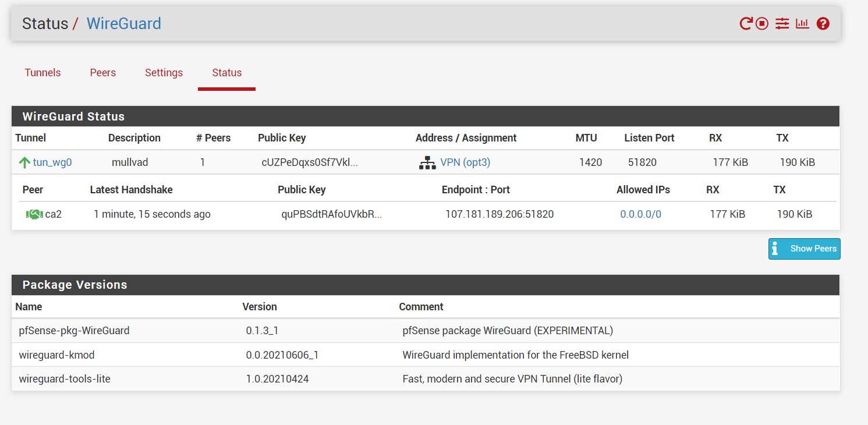This screenshot has width=868, height=425.
Task: Switch to the Peers tab
Action: tap(102, 73)
